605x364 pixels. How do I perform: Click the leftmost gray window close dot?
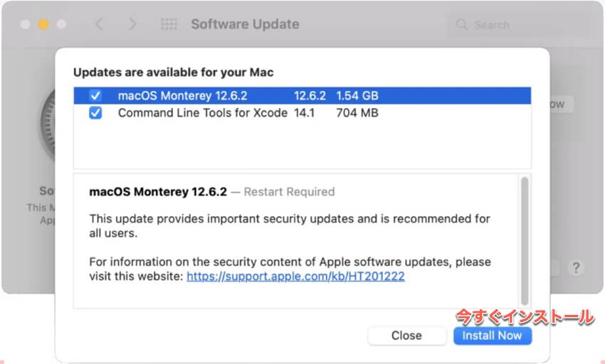[x=25, y=24]
